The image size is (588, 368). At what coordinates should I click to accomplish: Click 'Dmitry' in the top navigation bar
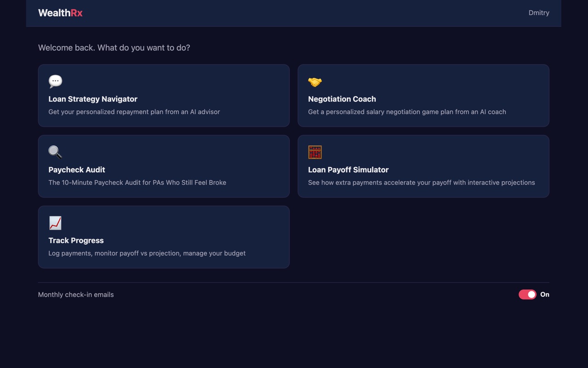539,13
